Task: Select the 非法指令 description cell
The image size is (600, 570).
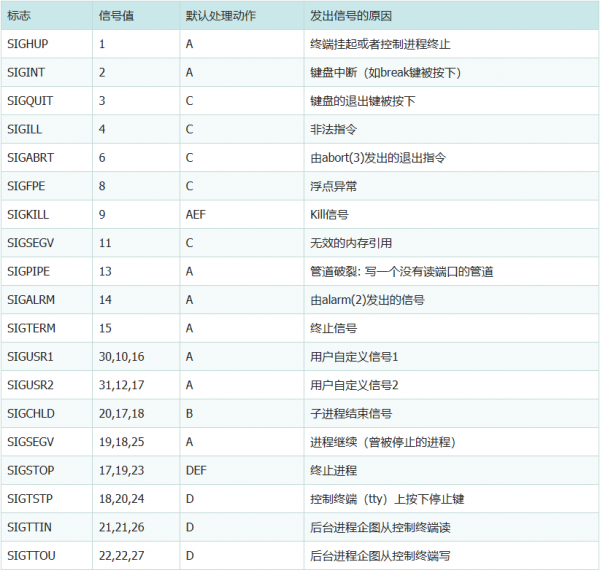Action: click(x=334, y=129)
